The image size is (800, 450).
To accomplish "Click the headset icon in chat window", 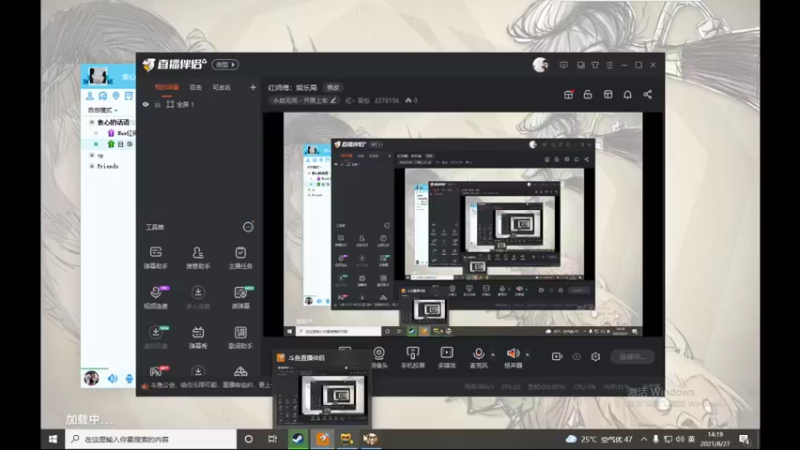I will [103, 95].
